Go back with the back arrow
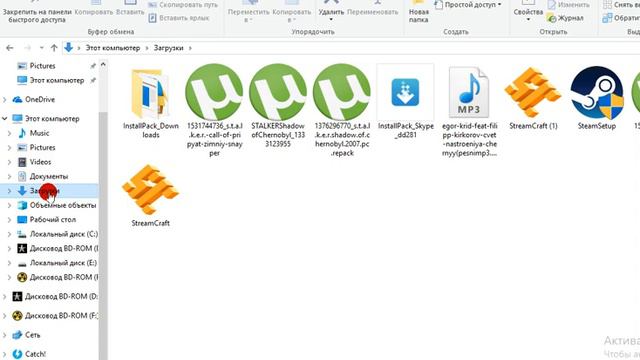 point(10,48)
